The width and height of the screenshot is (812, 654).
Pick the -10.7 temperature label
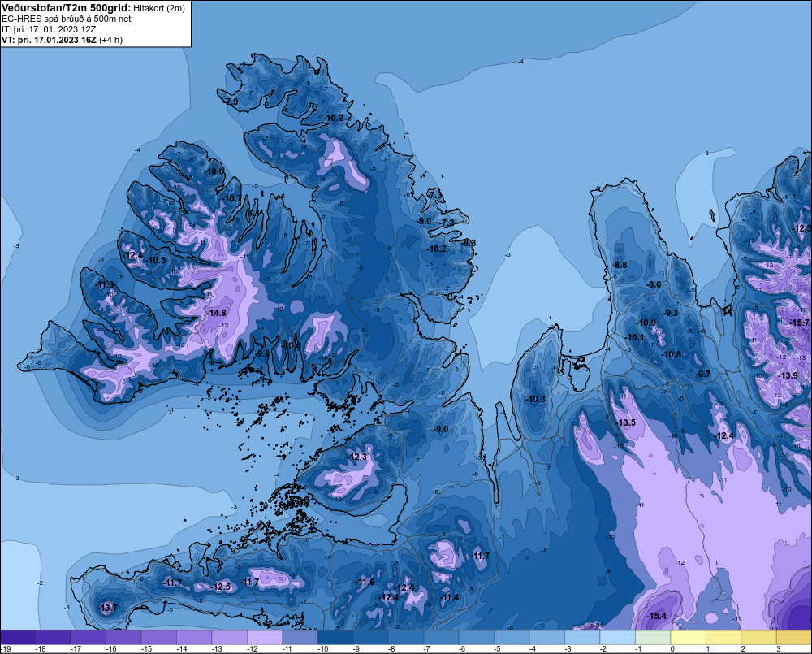(x=231, y=198)
